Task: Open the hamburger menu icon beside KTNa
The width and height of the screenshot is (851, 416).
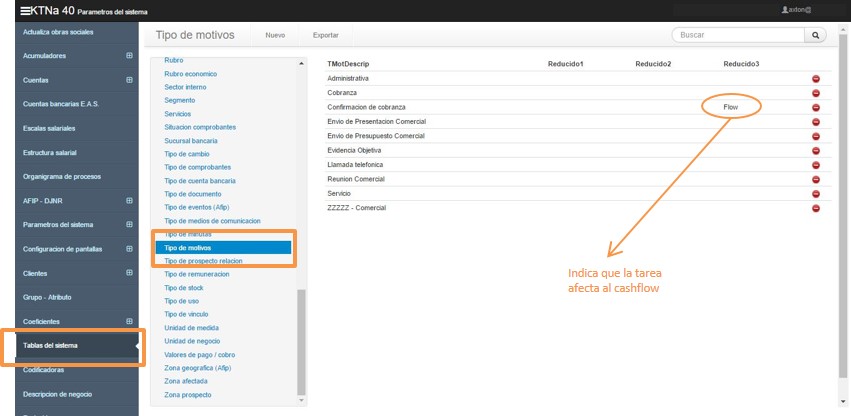Action: pos(11,10)
